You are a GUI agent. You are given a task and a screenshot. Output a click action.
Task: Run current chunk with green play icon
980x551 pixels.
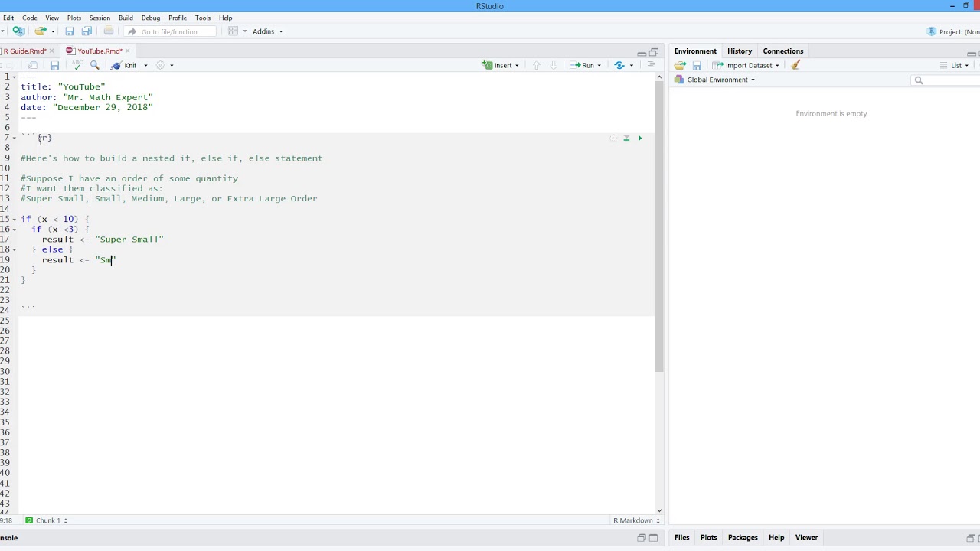click(x=640, y=138)
